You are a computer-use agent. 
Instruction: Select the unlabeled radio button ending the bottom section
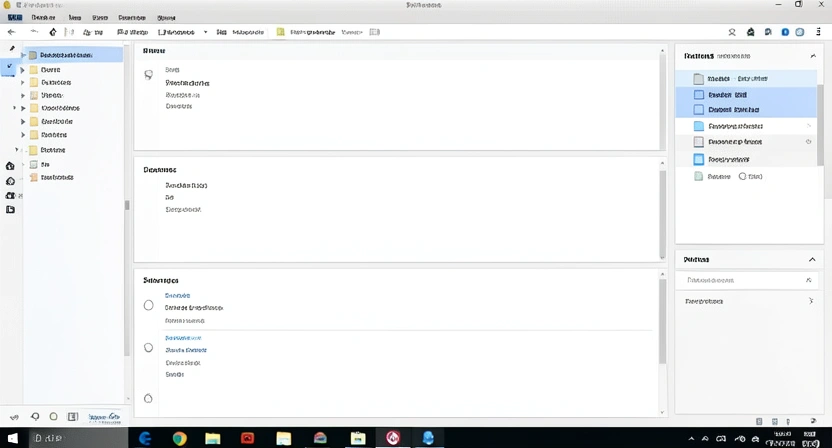click(x=148, y=398)
